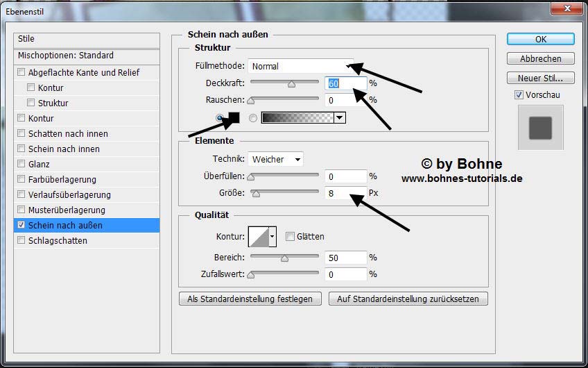Click the style preview thumbnail

540,128
